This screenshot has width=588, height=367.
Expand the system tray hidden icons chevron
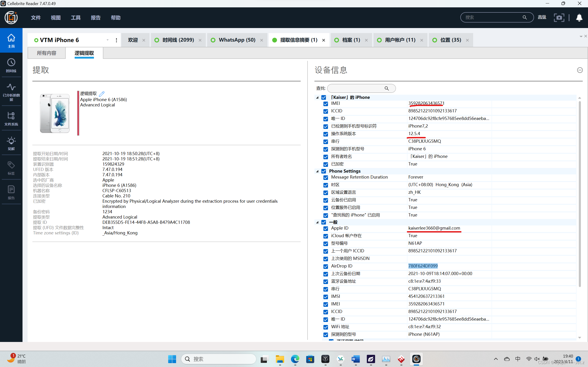click(496, 359)
